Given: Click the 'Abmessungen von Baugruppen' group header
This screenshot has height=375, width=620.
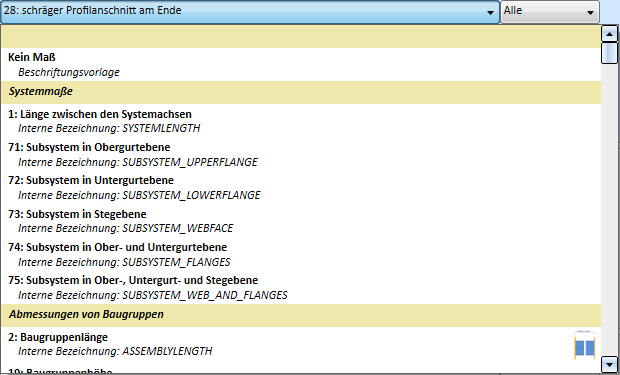Looking at the screenshot, I should (x=301, y=315).
